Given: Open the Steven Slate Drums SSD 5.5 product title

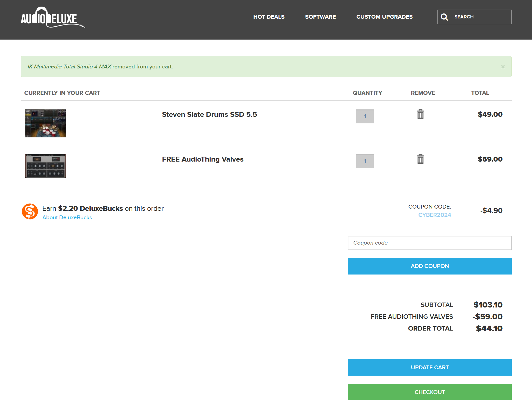Looking at the screenshot, I should tap(210, 114).
